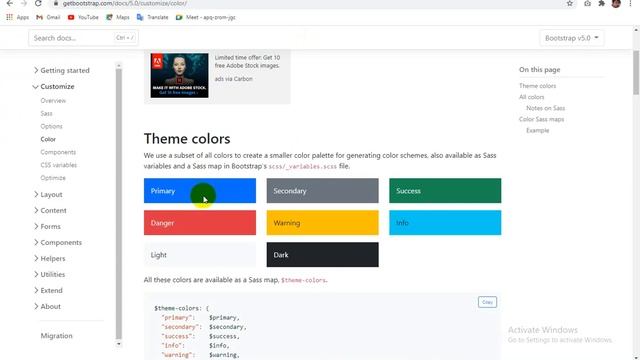The image size is (640, 360).
Task: Click the Warning yellow swatch
Action: click(x=322, y=222)
